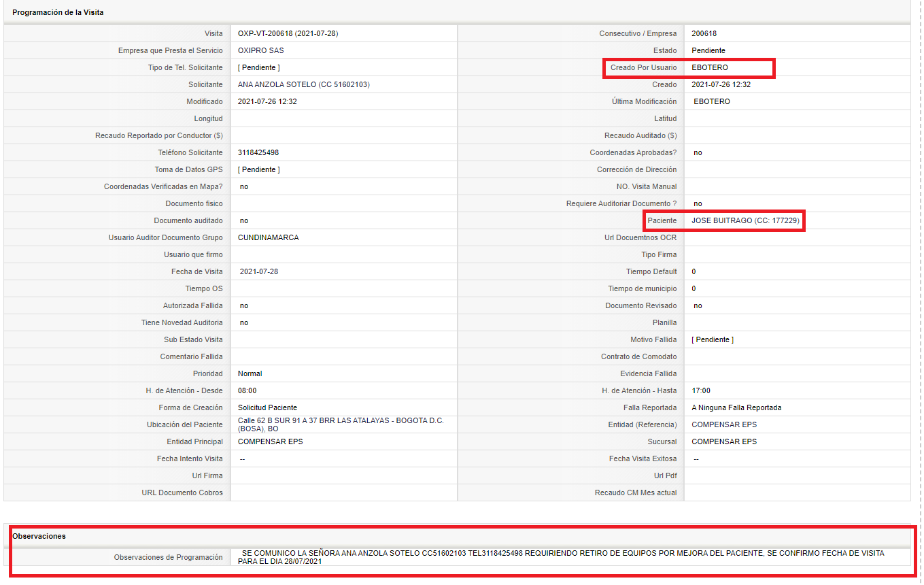The image size is (924, 585).
Task: Click the 'Sub Estado Visita' label
Action: pos(193,339)
